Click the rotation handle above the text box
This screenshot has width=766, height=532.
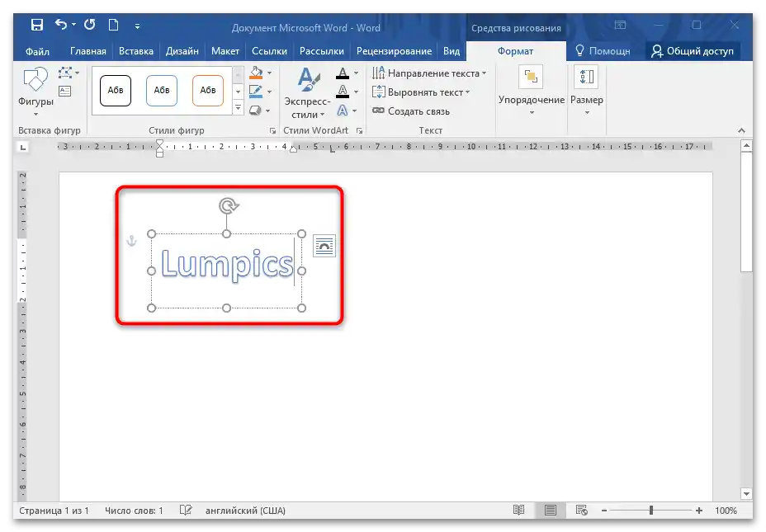(x=228, y=205)
